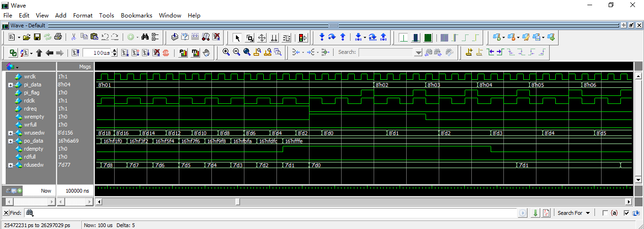This screenshot has width=644, height=229.
Task: Select the Zoom mode box tool
Action: (250, 38)
